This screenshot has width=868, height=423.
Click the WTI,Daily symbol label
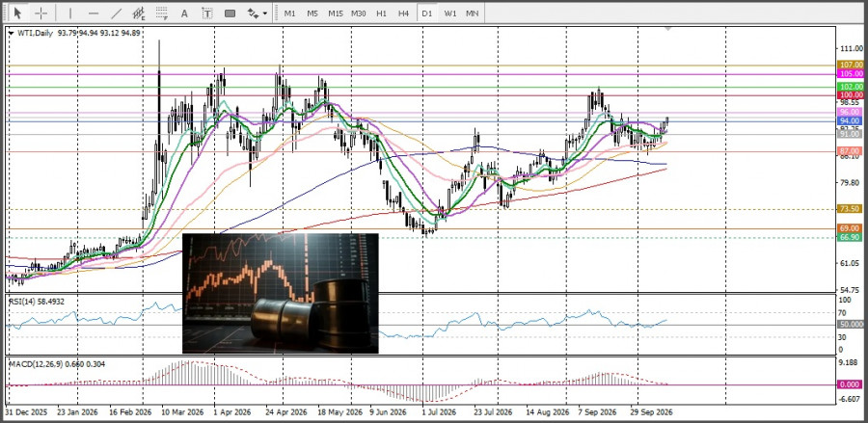click(x=36, y=33)
